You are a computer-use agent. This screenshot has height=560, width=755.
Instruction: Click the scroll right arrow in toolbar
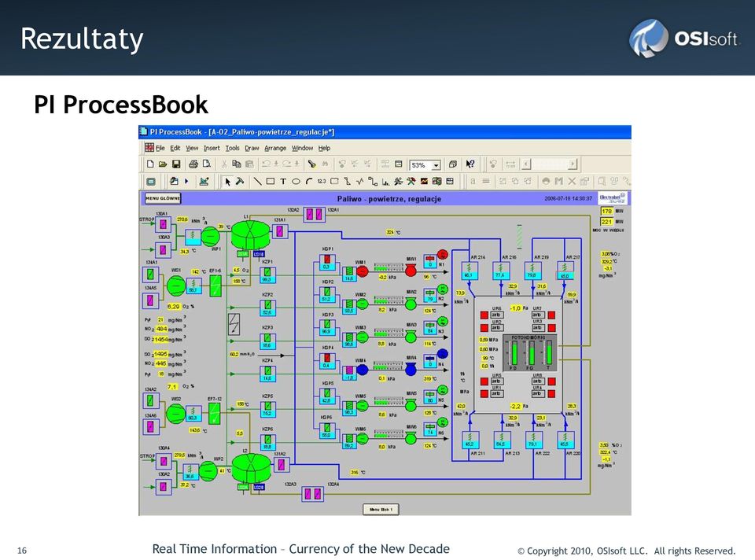(x=572, y=164)
